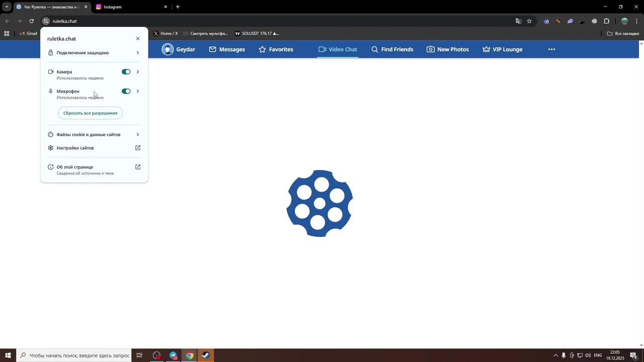Close the Instagram tab
This screenshot has width=644, height=362.
(x=166, y=7)
